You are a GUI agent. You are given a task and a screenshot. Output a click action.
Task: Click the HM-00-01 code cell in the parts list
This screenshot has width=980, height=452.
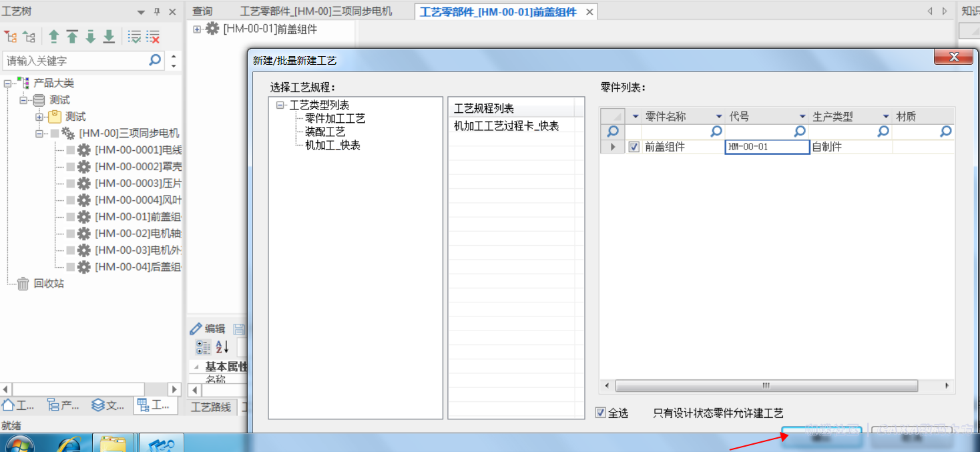click(767, 147)
